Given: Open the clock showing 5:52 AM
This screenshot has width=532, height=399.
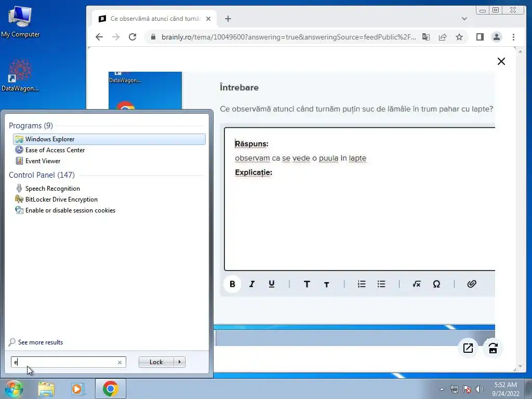Looking at the screenshot, I should coord(506,389).
